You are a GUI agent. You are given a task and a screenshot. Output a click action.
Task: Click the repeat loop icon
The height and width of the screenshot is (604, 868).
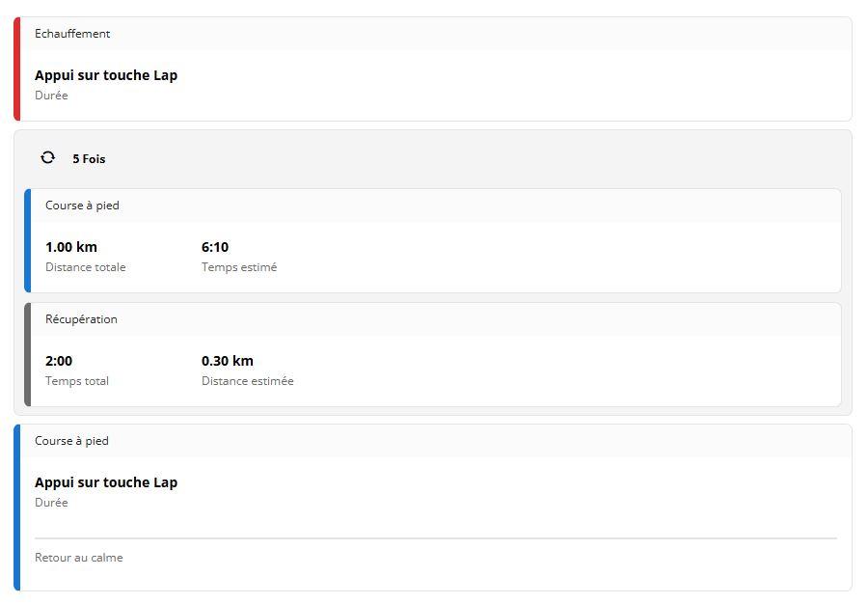pyautogui.click(x=47, y=157)
